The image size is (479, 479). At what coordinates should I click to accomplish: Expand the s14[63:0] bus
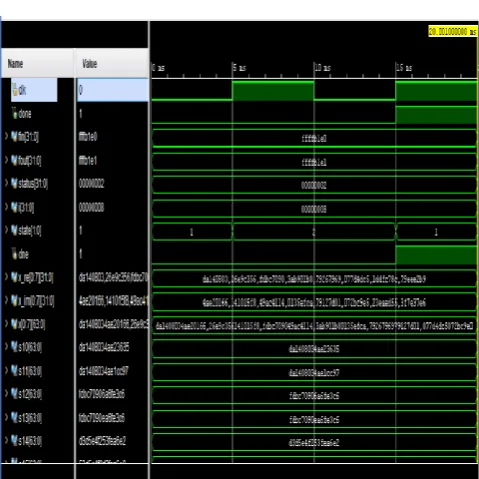click(x=6, y=440)
